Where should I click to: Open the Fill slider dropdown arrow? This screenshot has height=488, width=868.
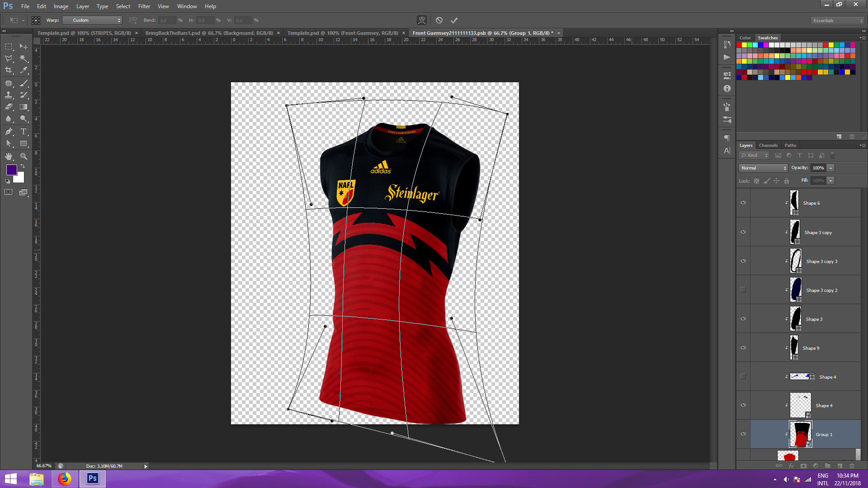(831, 181)
